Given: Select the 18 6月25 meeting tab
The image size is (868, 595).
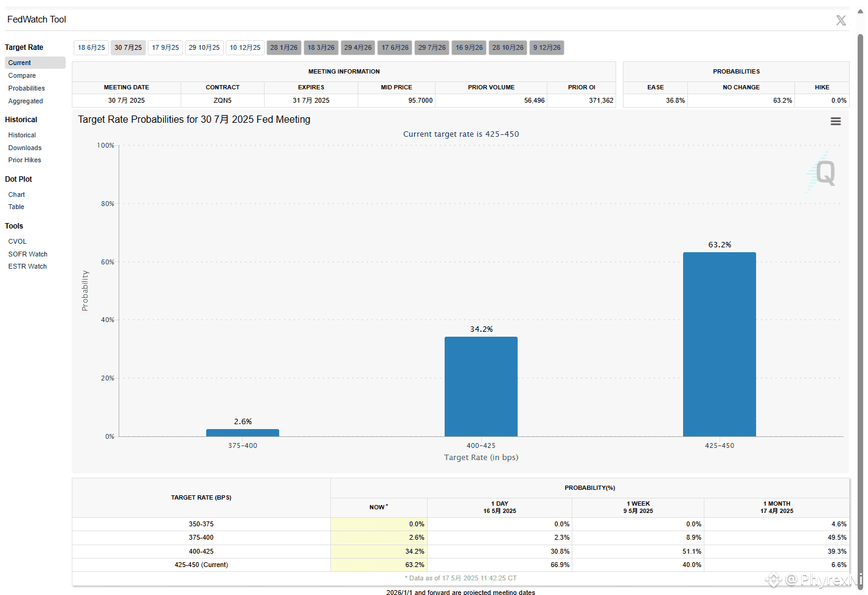Looking at the screenshot, I should pyautogui.click(x=91, y=47).
